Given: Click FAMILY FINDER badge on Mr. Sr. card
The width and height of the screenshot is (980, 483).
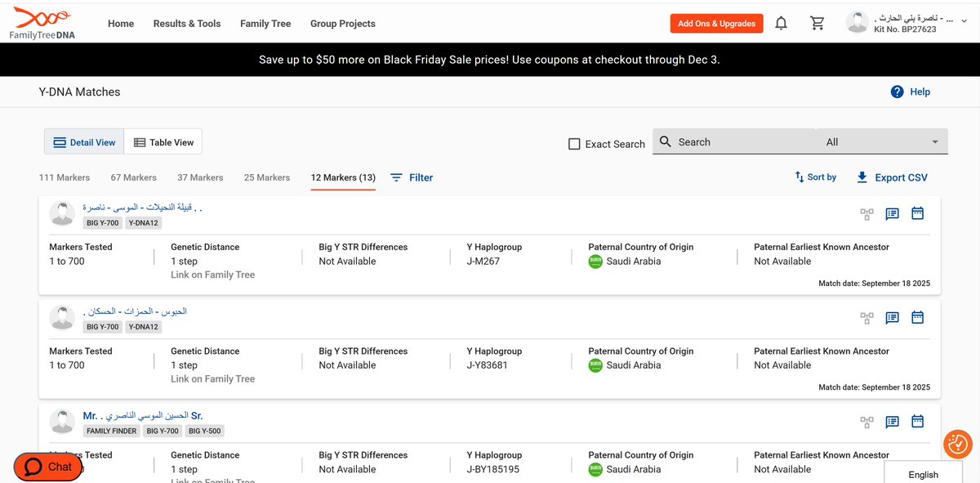Looking at the screenshot, I should pyautogui.click(x=112, y=431).
